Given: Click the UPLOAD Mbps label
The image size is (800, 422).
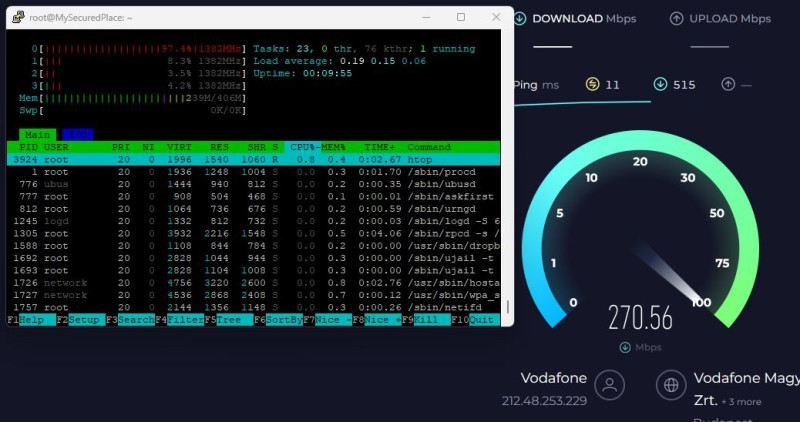Looking at the screenshot, I should (x=730, y=19).
